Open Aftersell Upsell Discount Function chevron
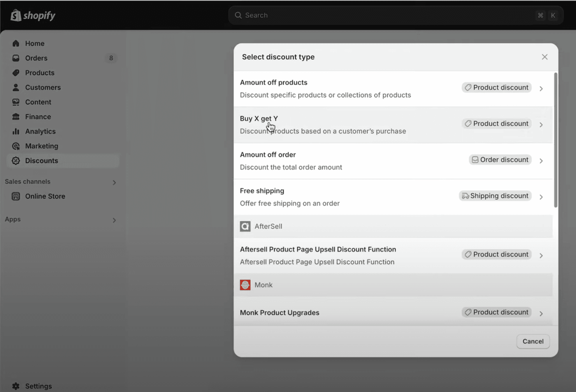Screen dimensions: 576x392 (541, 255)
